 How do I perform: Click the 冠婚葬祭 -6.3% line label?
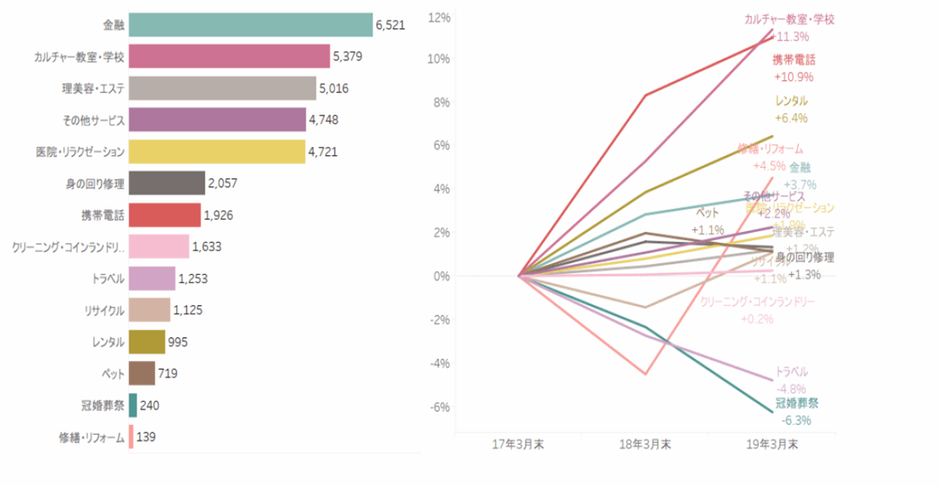797,412
